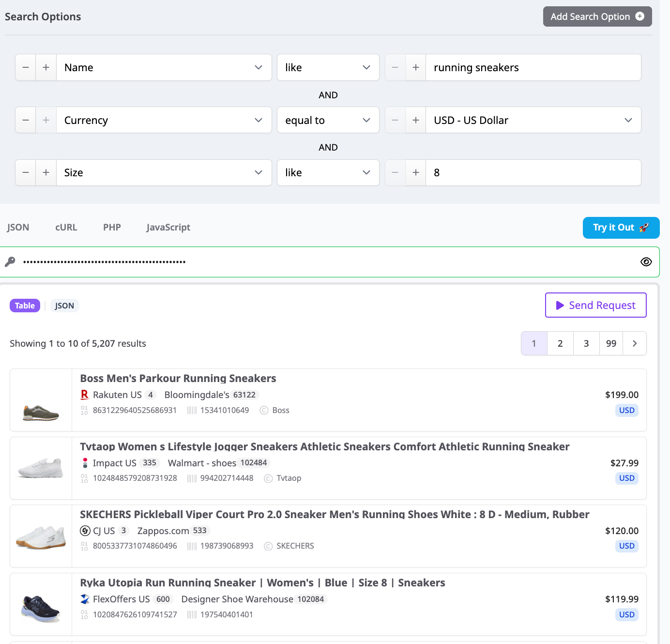Click barcode icon next to 15341010649

[x=192, y=410]
